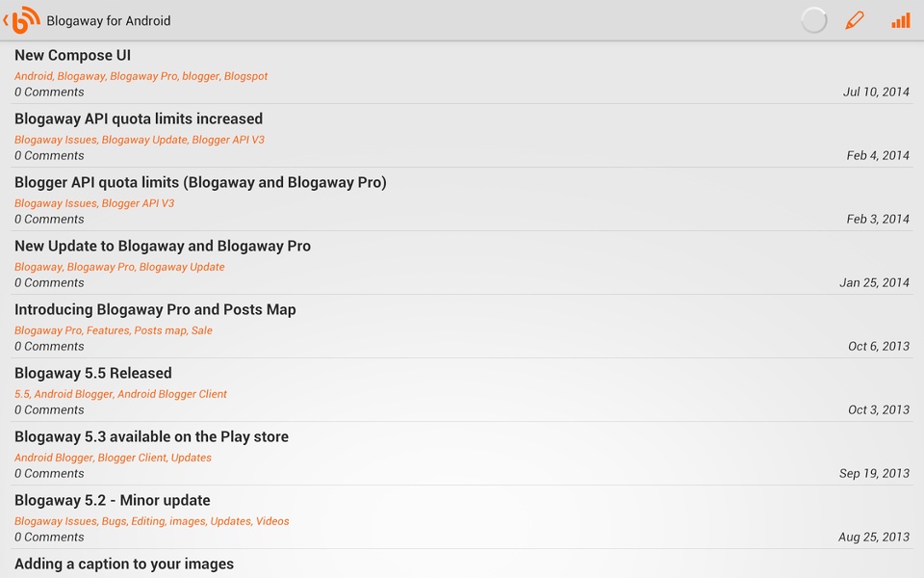Tap the 'Blogaway for Android' title

coord(109,20)
